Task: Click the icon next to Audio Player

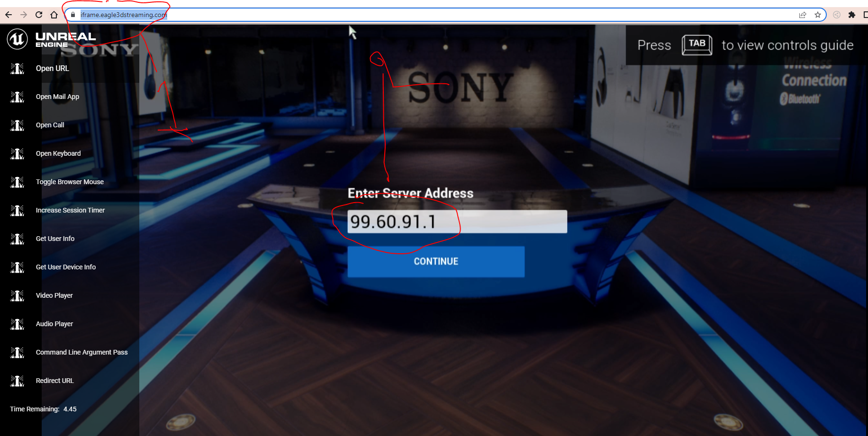Action: [18, 324]
